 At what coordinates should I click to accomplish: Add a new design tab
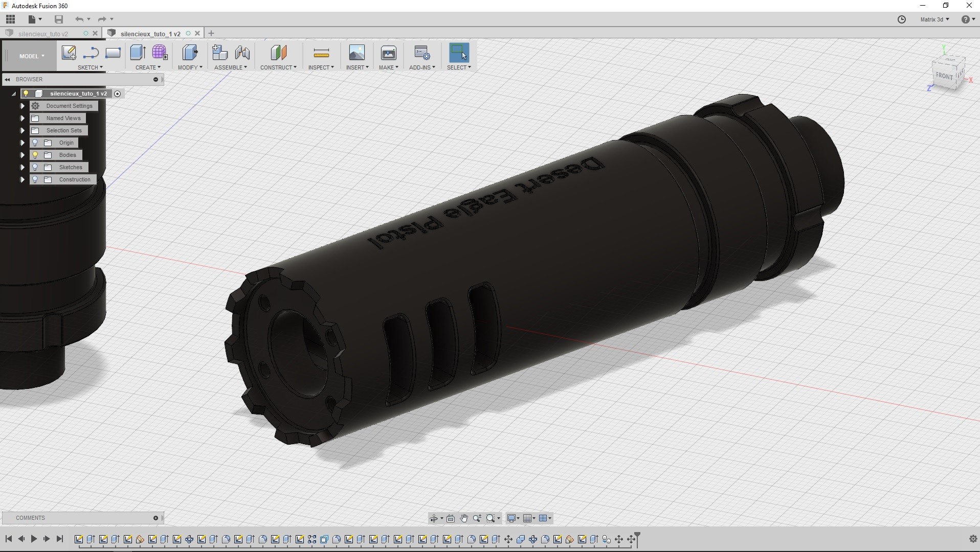[x=211, y=33]
